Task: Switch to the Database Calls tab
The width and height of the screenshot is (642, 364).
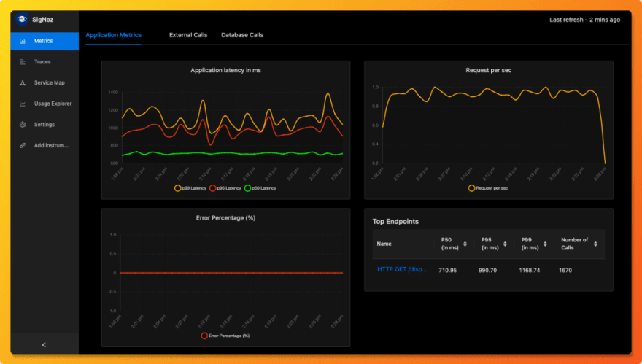Action: pyautogui.click(x=242, y=35)
